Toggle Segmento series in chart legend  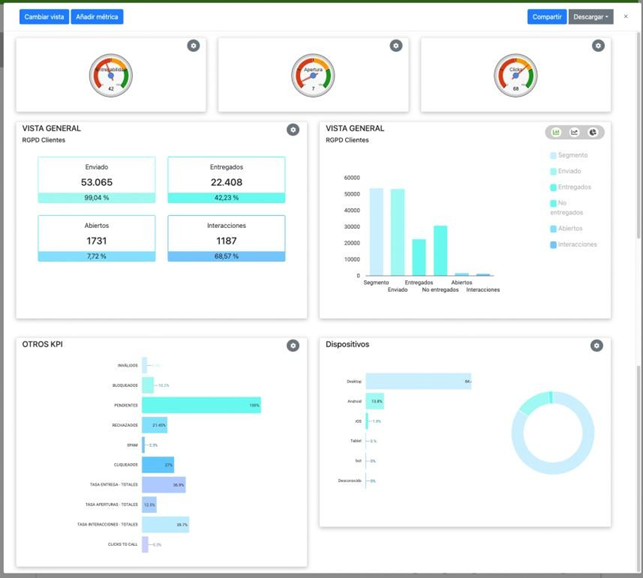tap(569, 155)
